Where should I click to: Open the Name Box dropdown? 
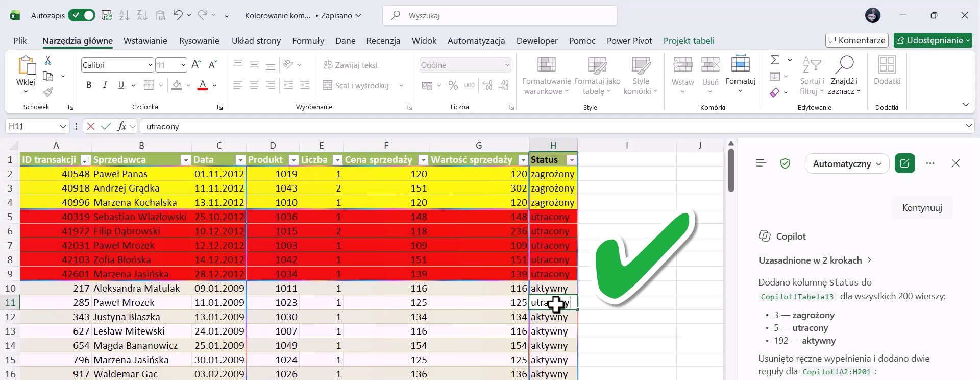63,126
